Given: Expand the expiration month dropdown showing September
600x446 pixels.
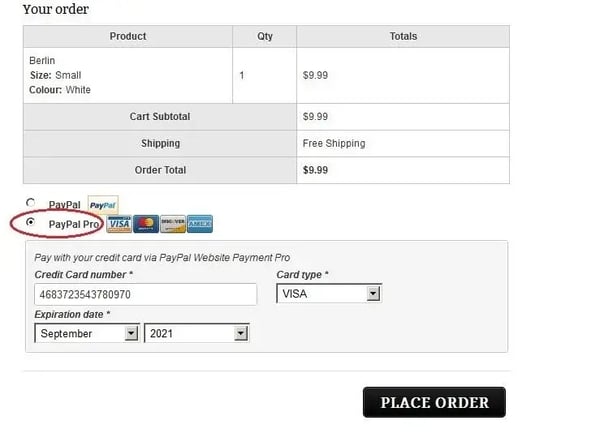Looking at the screenshot, I should coord(87,333).
